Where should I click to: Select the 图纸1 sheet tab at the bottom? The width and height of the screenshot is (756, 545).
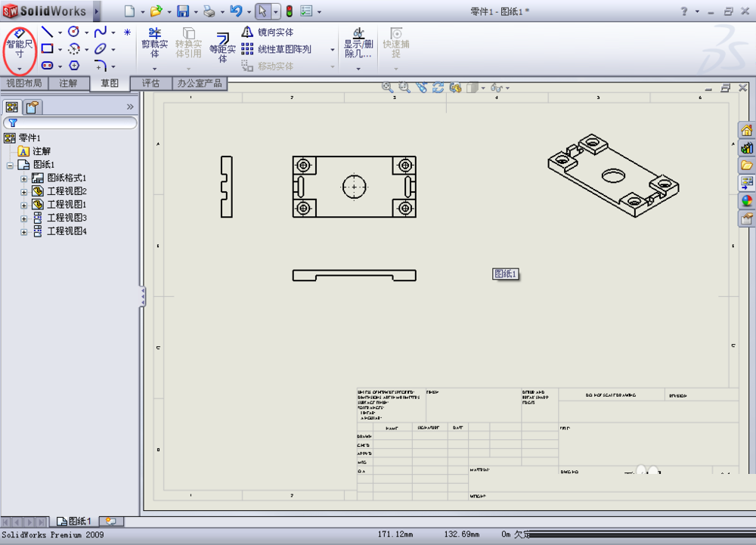pyautogui.click(x=74, y=522)
